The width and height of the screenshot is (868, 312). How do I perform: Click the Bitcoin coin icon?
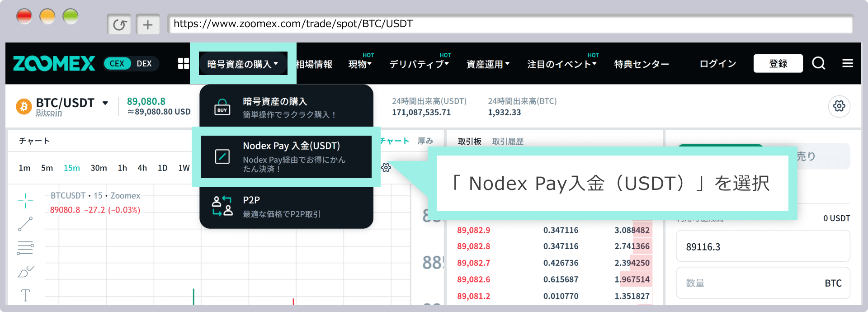point(24,107)
